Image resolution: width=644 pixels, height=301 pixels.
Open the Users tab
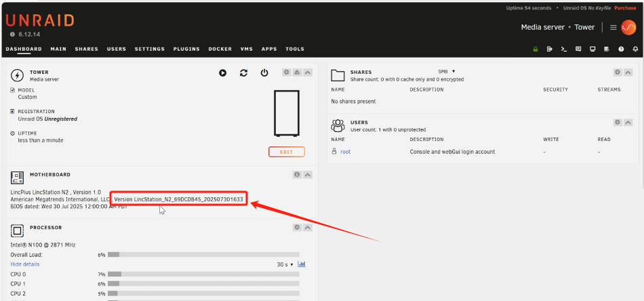[117, 49]
